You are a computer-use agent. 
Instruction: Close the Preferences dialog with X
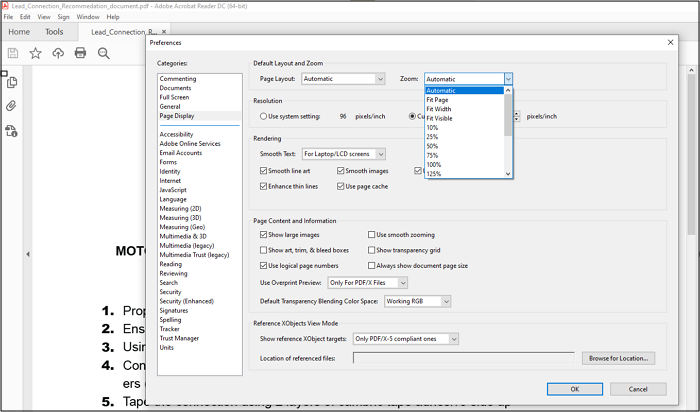click(670, 42)
